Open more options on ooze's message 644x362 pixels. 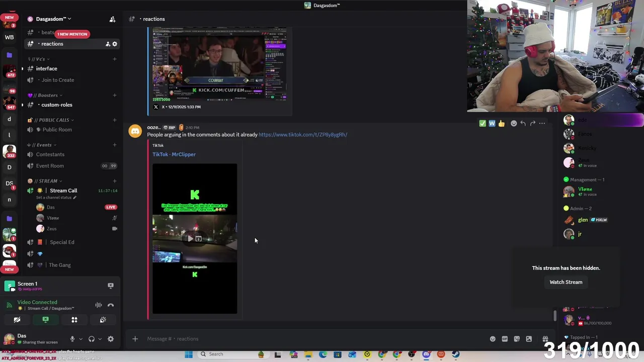point(542,123)
